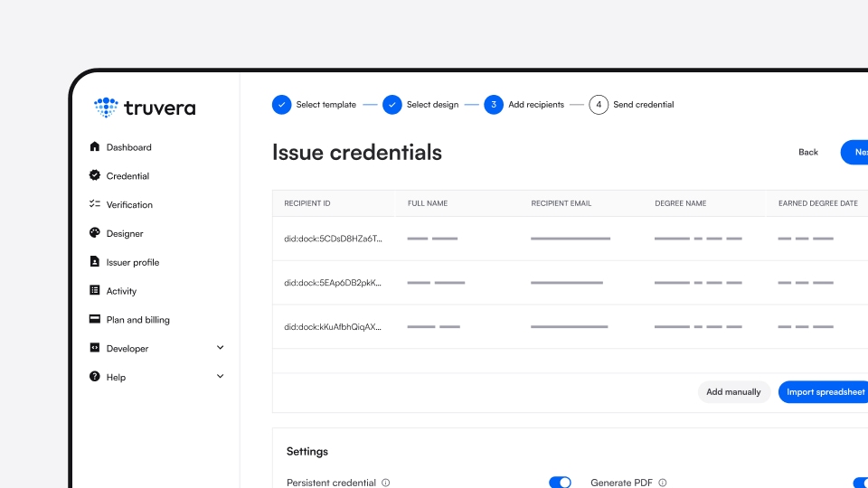Expand the Help menu chevron

pos(220,377)
